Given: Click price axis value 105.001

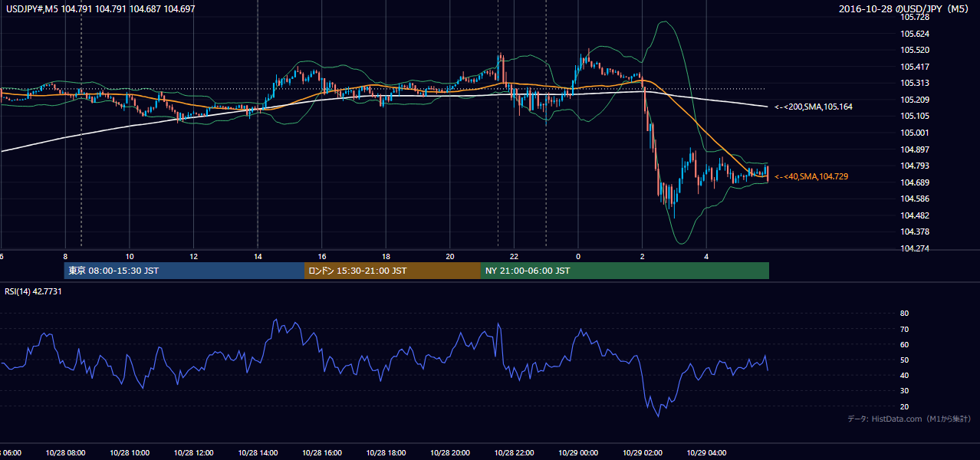Looking at the screenshot, I should pos(914,133).
